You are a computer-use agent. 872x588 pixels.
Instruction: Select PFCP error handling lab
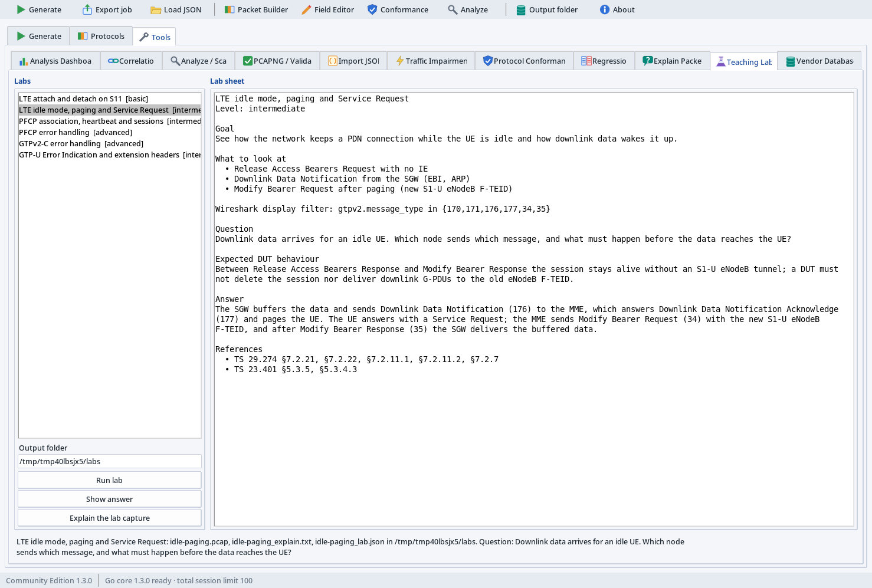click(x=110, y=132)
